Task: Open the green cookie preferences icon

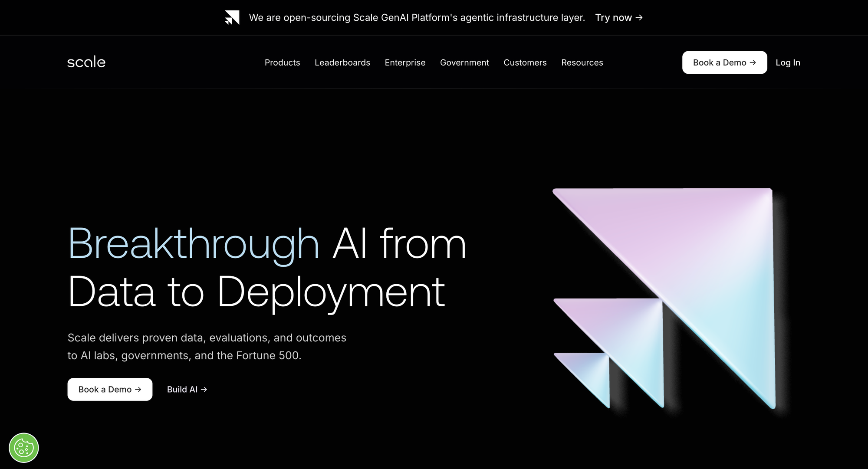Action: (x=24, y=448)
